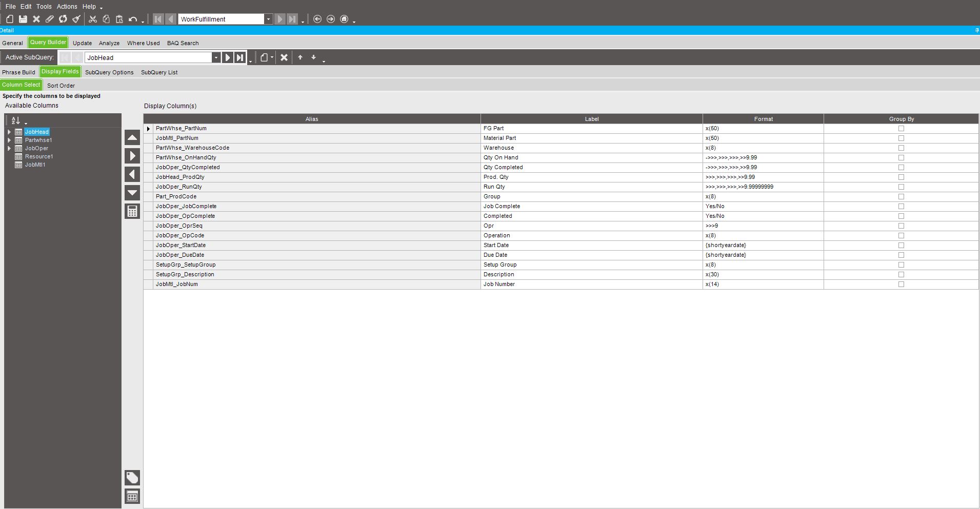The image size is (980, 509).
Task: Click sort A-Z icon above Available Columns
Action: click(16, 120)
